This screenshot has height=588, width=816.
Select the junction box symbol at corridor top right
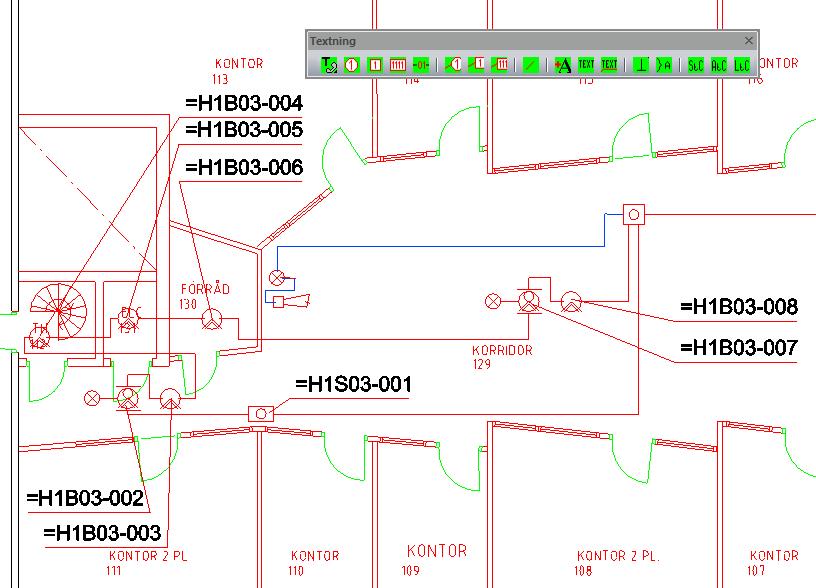[634, 214]
